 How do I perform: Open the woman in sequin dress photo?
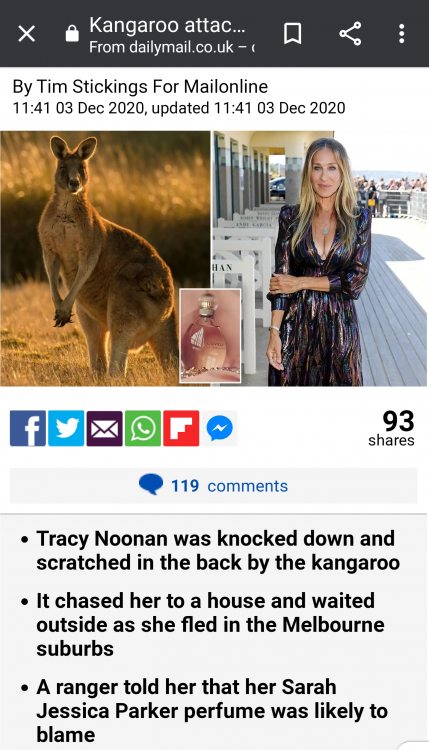click(x=319, y=258)
